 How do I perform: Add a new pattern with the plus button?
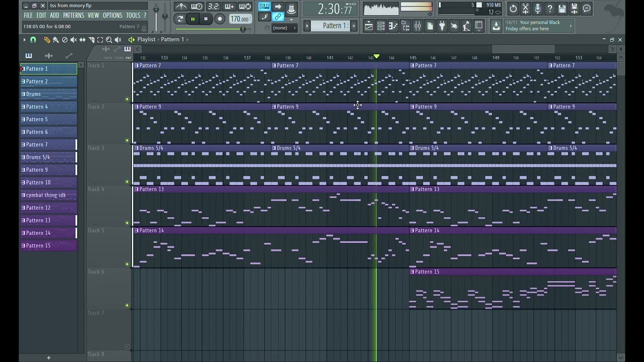[49, 358]
